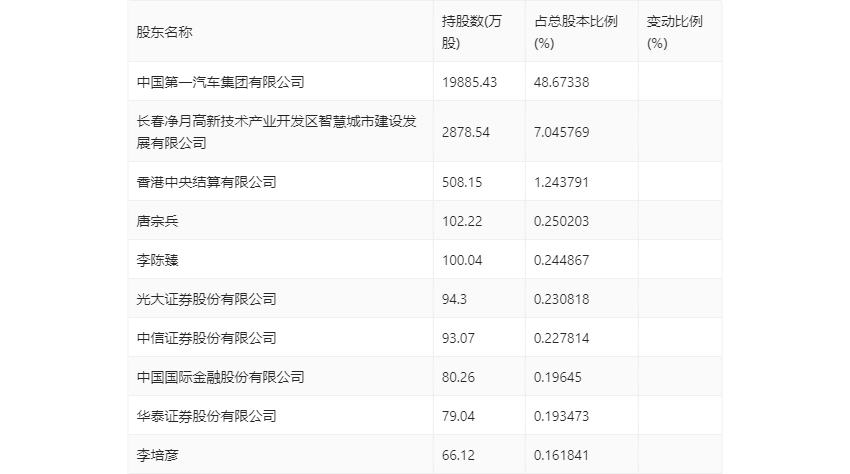
Task: Click the 占总股本比例(%) column header
Action: point(576,32)
